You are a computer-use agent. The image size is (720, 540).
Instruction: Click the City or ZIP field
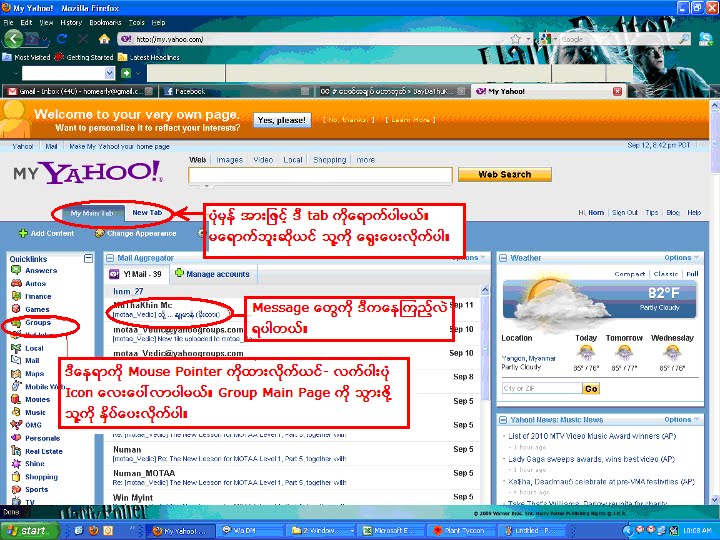542,388
